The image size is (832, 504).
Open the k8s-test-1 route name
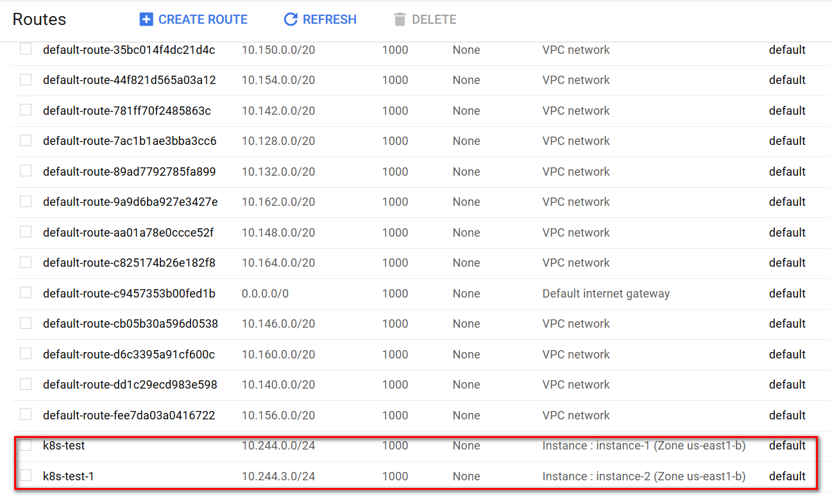(x=68, y=476)
